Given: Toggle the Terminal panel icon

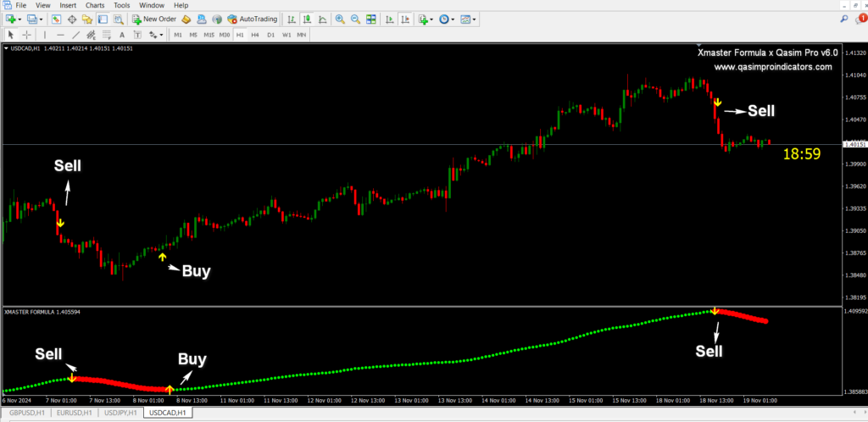Looking at the screenshot, I should click(103, 19).
